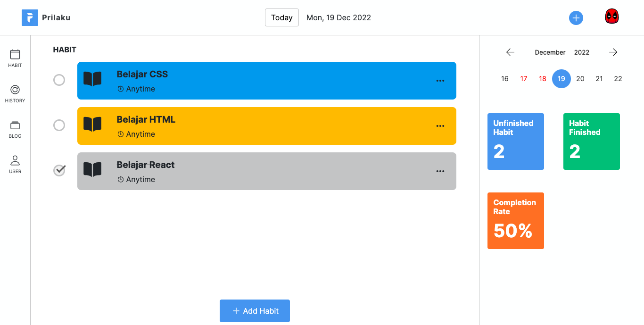The width and height of the screenshot is (644, 325).
Task: Click the orange Completion Rate card
Action: pos(516,221)
